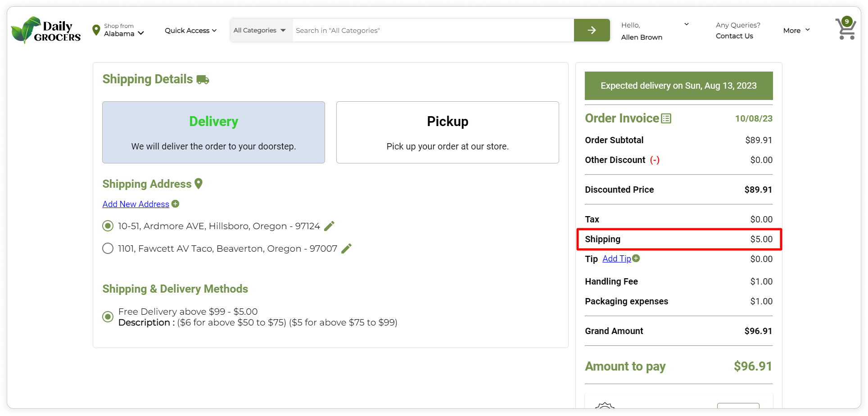
Task: Click the Daily Grocers logo
Action: pyautogui.click(x=46, y=30)
